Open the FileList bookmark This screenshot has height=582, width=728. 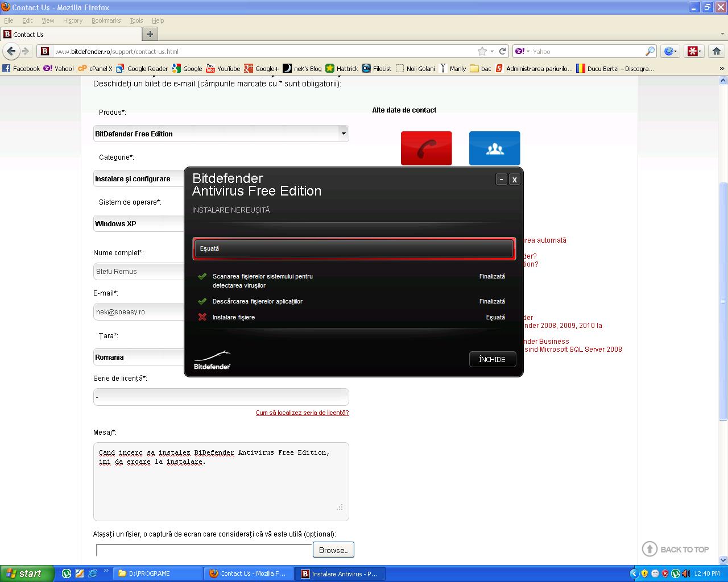[x=377, y=68]
